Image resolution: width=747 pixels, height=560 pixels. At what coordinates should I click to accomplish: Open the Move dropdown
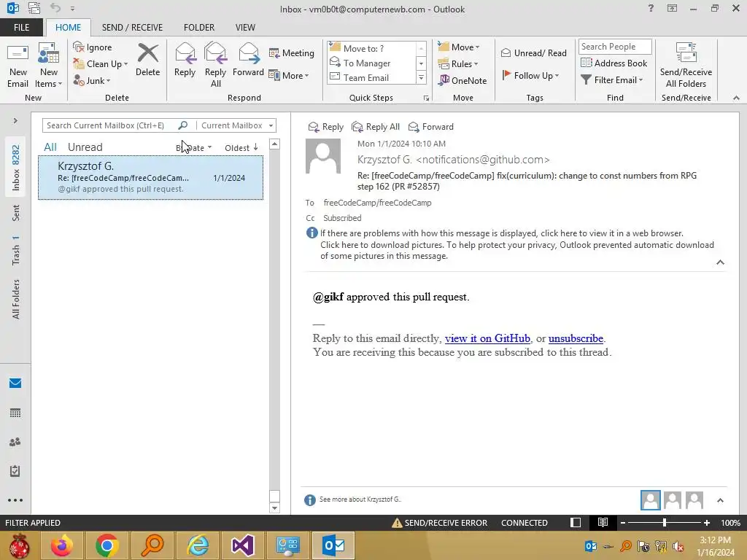[x=459, y=47]
